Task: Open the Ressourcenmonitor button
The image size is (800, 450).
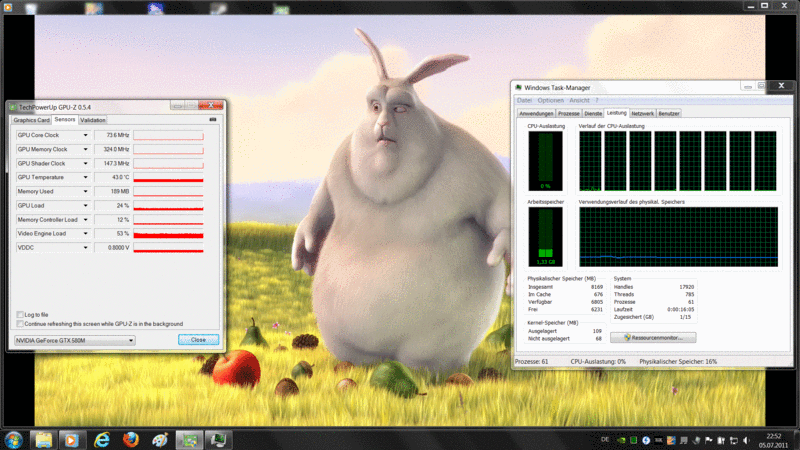Action: (x=653, y=338)
